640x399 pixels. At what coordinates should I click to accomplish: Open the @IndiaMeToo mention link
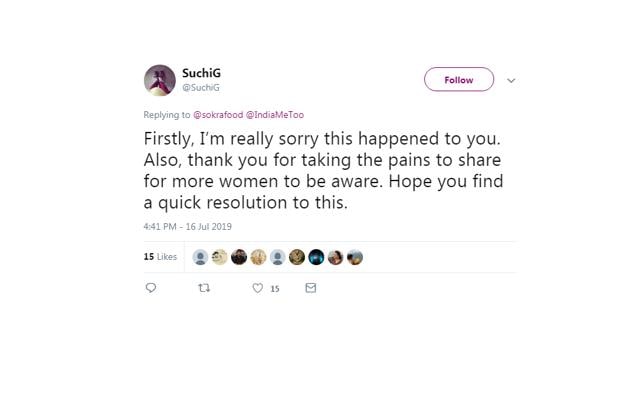(275, 115)
